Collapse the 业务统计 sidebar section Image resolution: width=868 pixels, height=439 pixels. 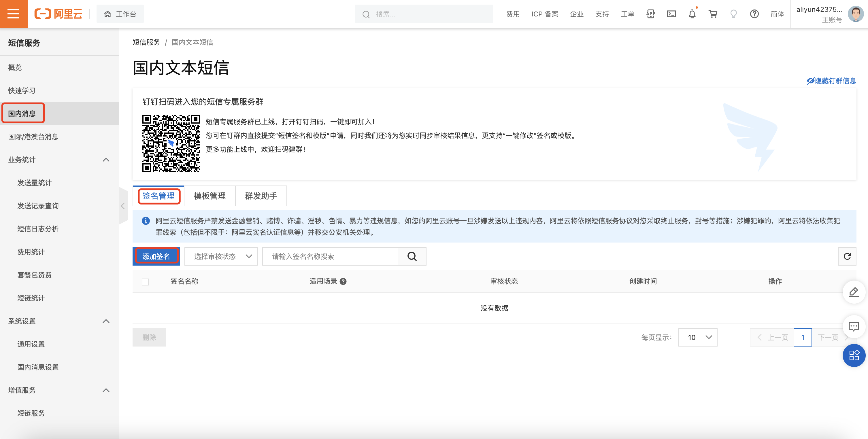point(106,160)
